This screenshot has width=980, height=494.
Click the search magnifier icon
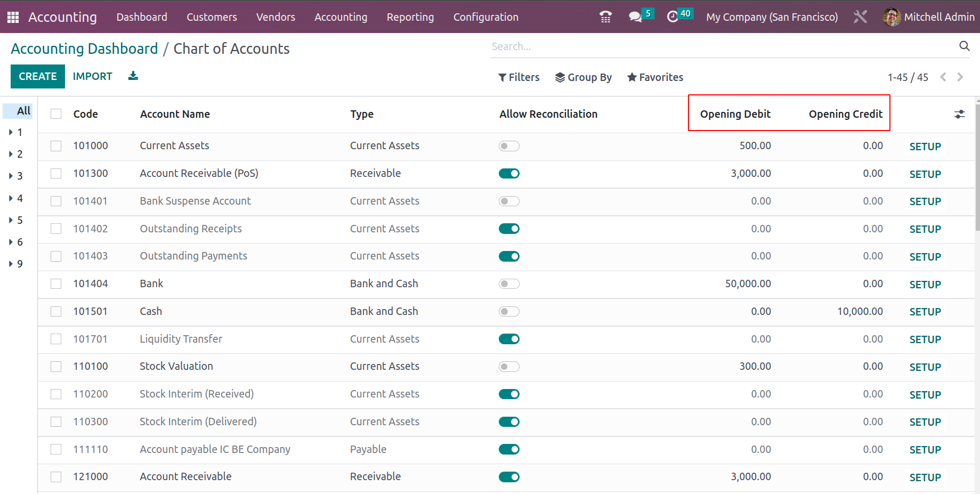coord(964,46)
